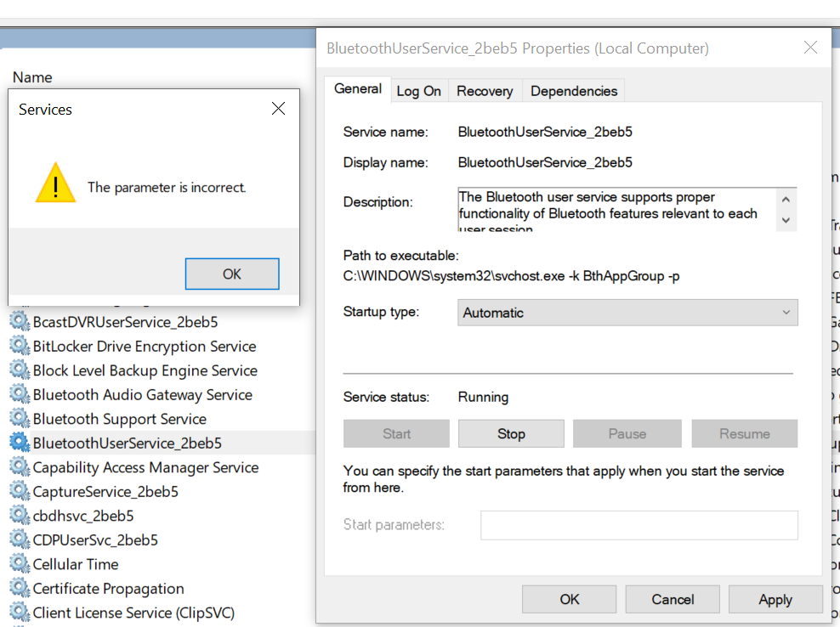Click the greyed Start service button
The image size is (840, 627).
click(x=396, y=433)
